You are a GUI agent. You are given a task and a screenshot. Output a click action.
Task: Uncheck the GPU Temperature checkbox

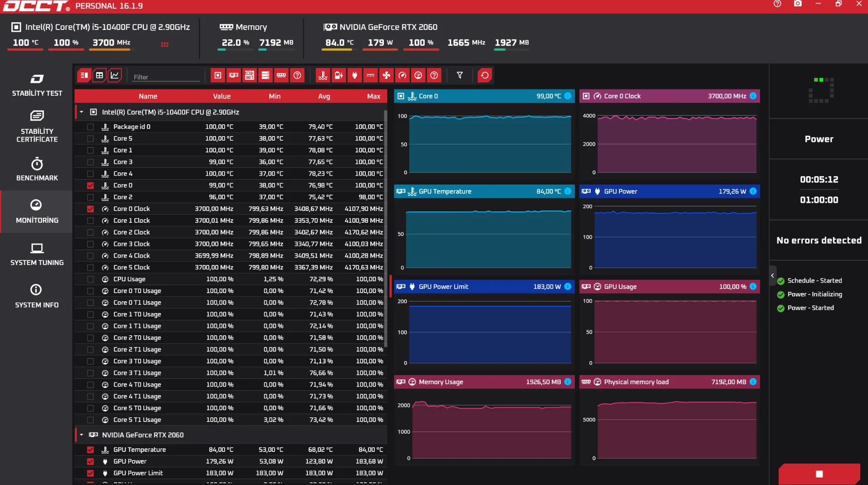tap(90, 450)
